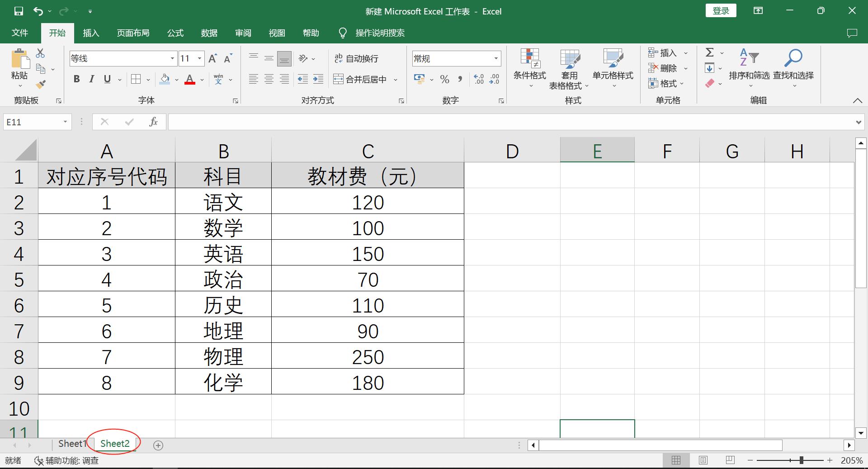Viewport: 868px width, 469px height.
Task: Click 单元格样式 cell styles
Action: click(613, 69)
